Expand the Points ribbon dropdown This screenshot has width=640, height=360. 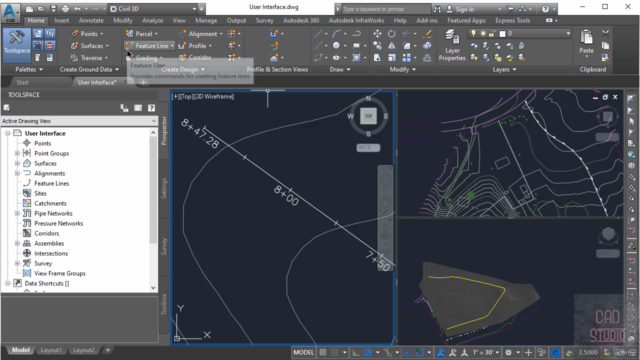pos(102,34)
